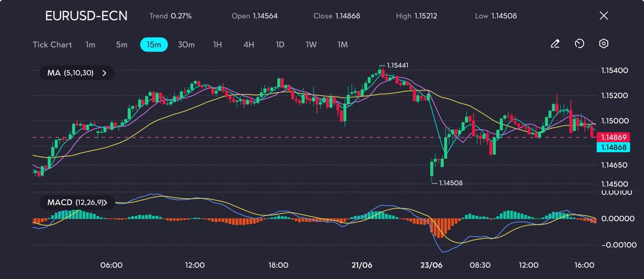Switch to Tick Chart view
The image size is (644, 279).
(x=52, y=45)
